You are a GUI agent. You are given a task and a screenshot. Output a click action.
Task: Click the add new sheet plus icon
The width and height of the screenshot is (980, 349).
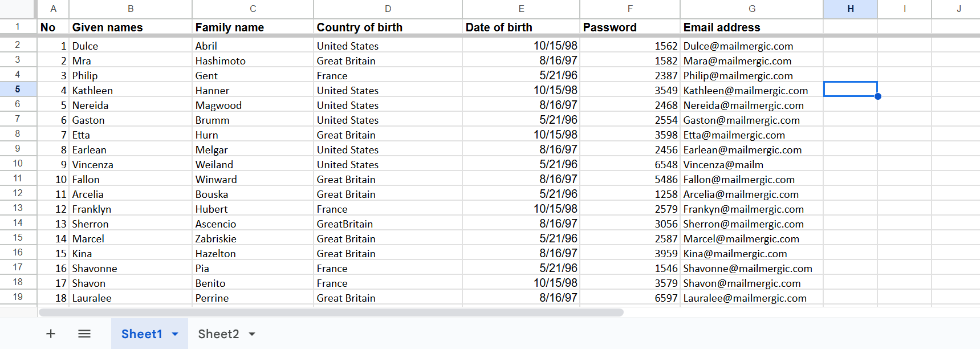tap(51, 334)
